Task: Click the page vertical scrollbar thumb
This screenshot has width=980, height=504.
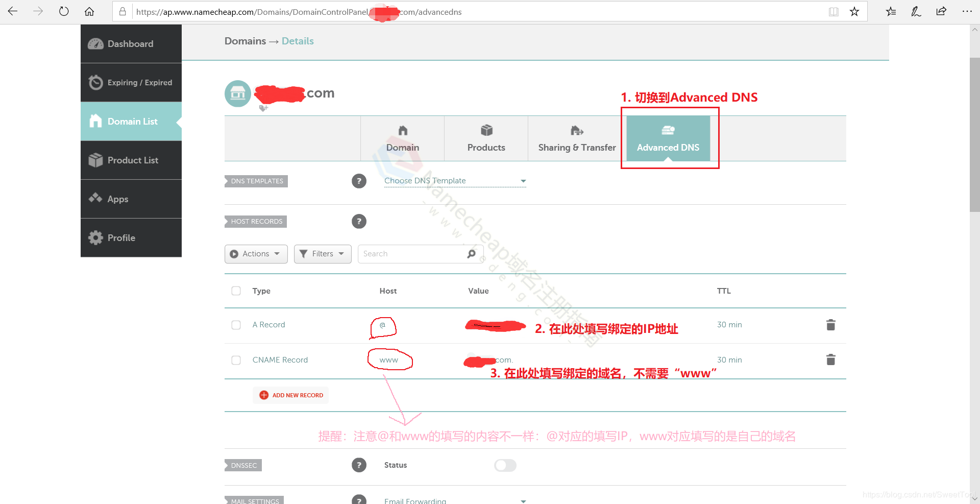Action: pyautogui.click(x=974, y=135)
